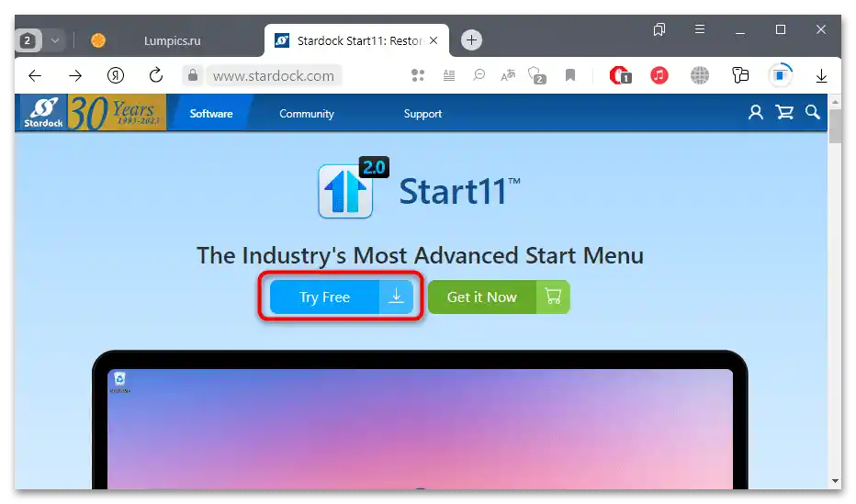The height and width of the screenshot is (504, 856).
Task: Open the speech bubble icon in address bar
Action: coord(479,75)
